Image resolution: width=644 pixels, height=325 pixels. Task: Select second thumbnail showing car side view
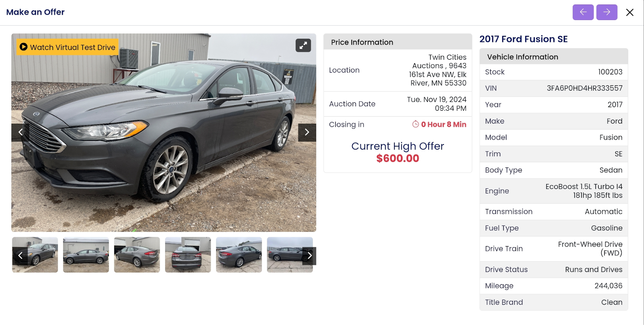click(86, 255)
